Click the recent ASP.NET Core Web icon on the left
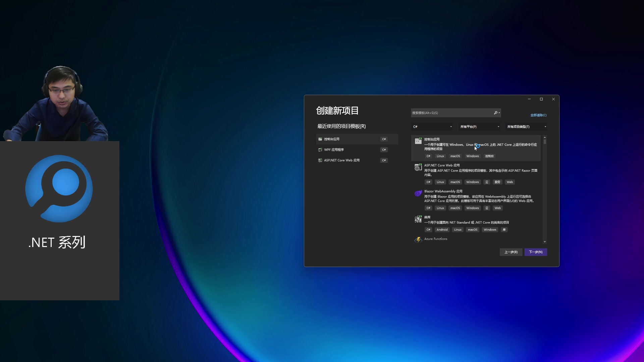The width and height of the screenshot is (644, 362). pyautogui.click(x=320, y=160)
